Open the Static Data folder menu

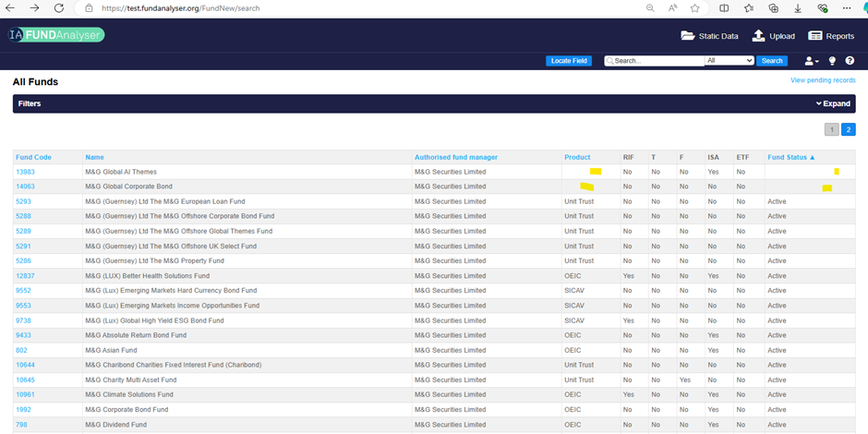(x=709, y=36)
